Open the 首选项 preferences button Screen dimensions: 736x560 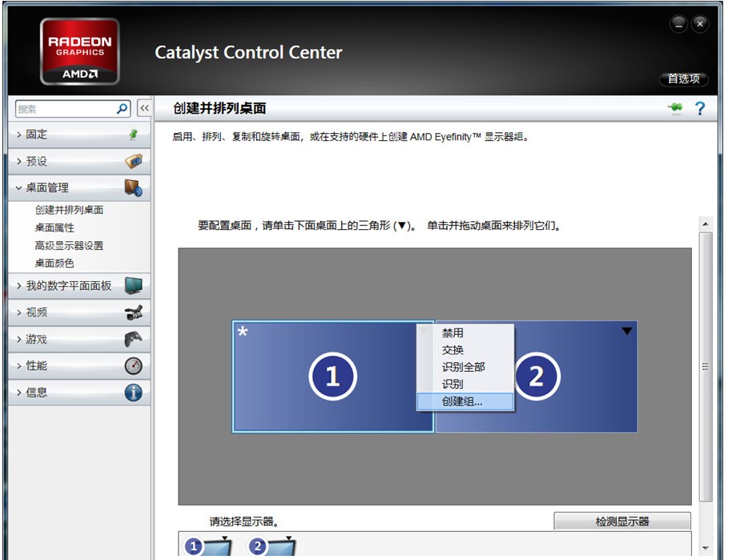click(x=683, y=79)
